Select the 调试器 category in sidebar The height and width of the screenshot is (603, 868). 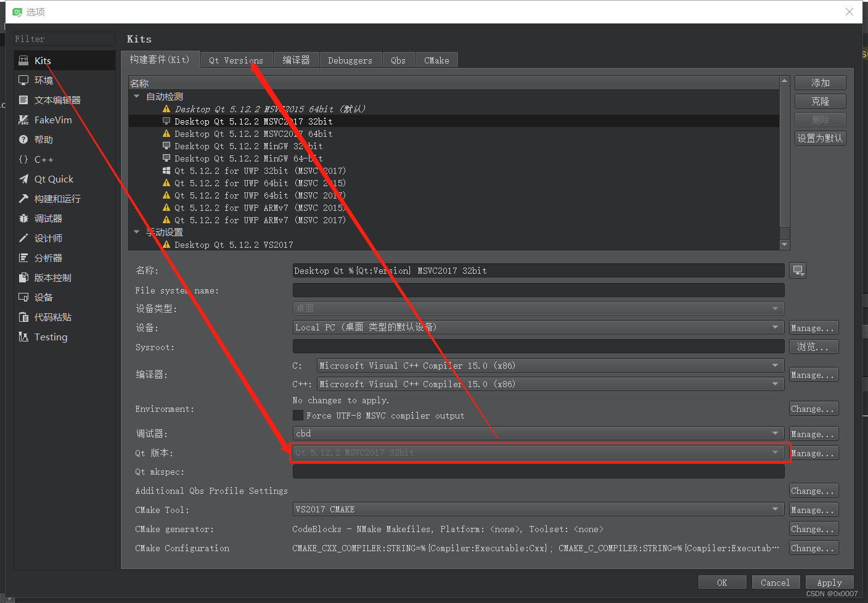(47, 218)
